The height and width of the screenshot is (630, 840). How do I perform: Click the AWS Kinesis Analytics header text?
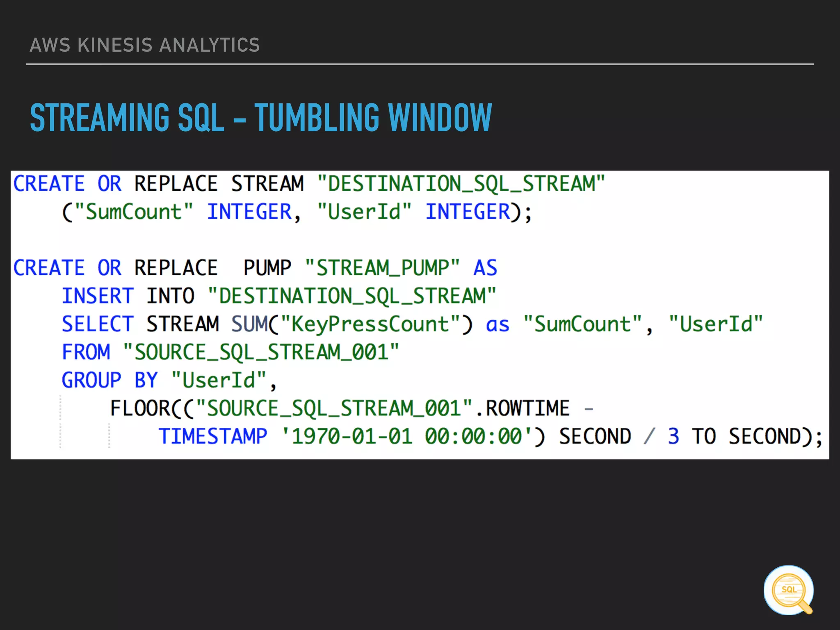click(145, 45)
